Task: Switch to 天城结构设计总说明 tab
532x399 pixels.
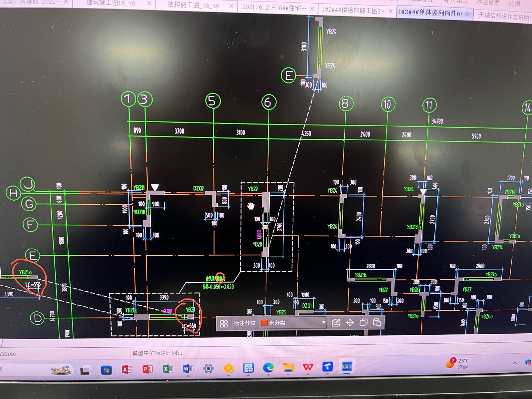Action: (x=504, y=16)
